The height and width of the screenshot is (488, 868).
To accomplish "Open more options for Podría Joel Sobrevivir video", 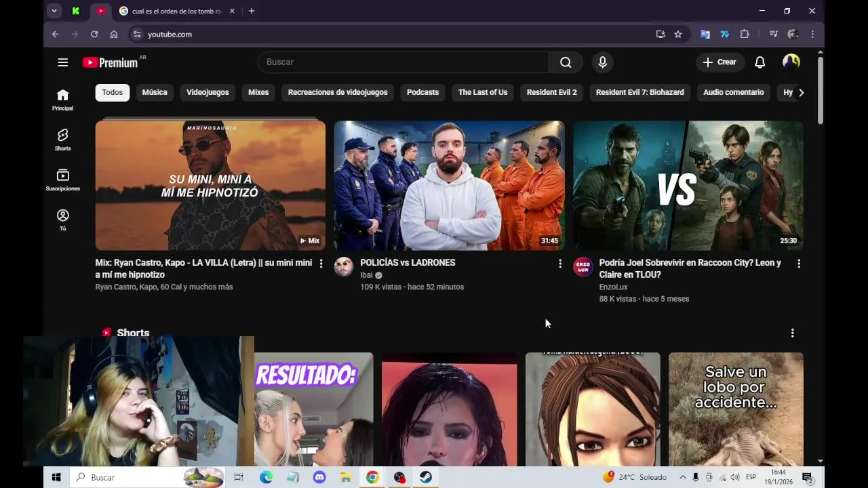I will point(799,264).
